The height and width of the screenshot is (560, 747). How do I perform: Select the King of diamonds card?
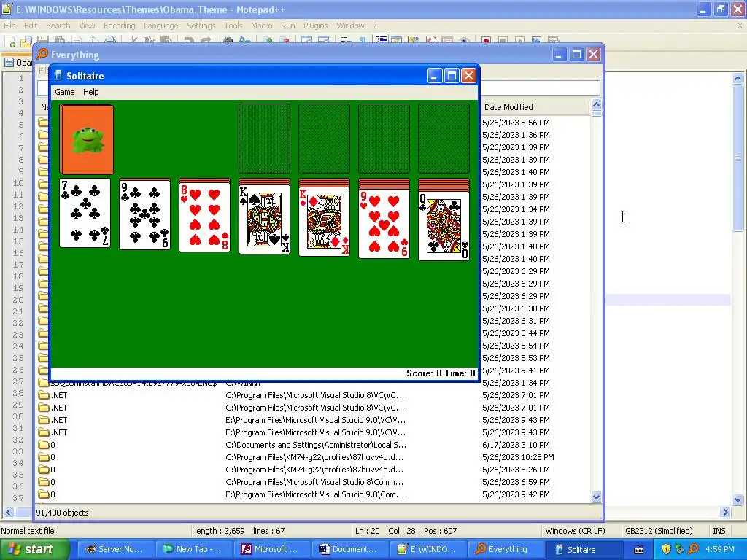pos(324,221)
